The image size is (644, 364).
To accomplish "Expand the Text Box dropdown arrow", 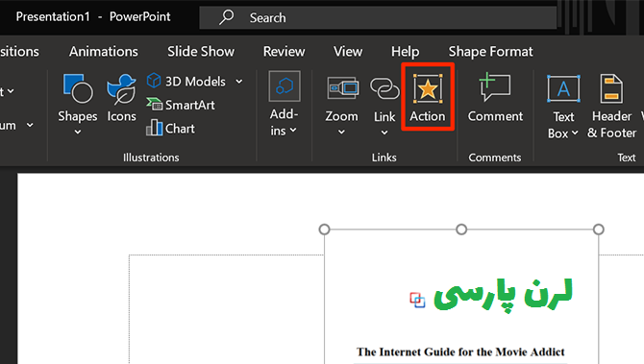I will 575,133.
